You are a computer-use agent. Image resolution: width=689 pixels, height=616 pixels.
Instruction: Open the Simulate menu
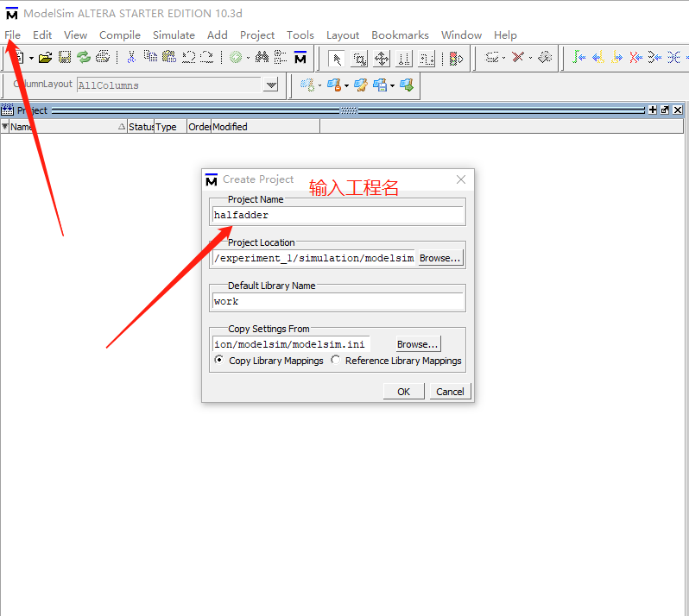[174, 35]
